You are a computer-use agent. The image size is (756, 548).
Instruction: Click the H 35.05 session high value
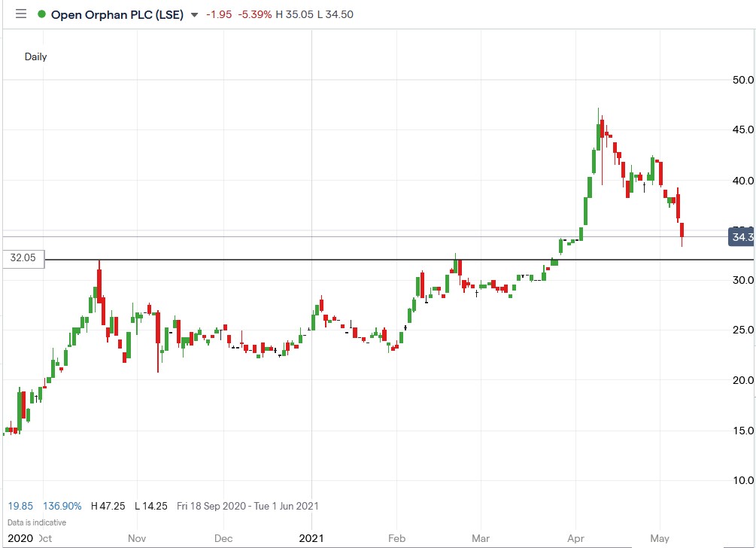[x=293, y=14]
